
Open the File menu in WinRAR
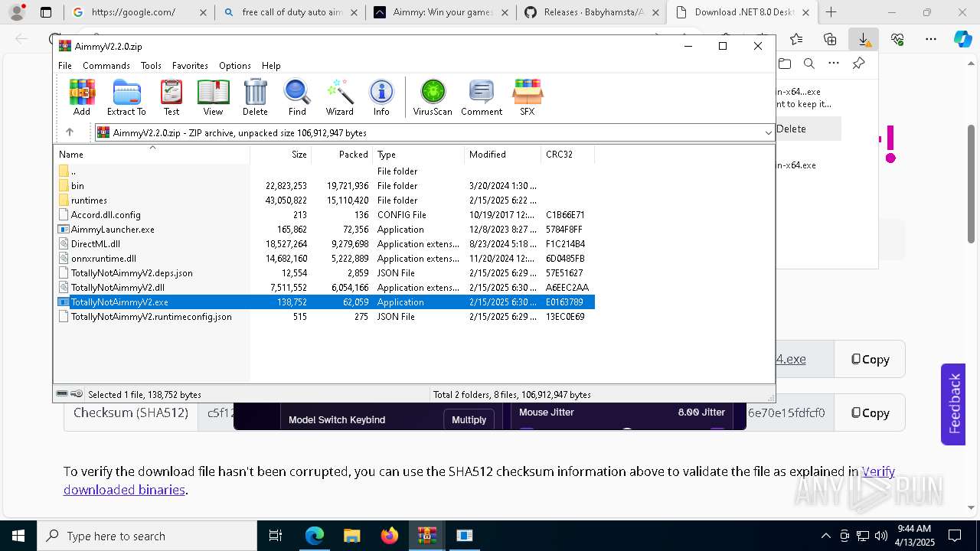click(x=65, y=66)
